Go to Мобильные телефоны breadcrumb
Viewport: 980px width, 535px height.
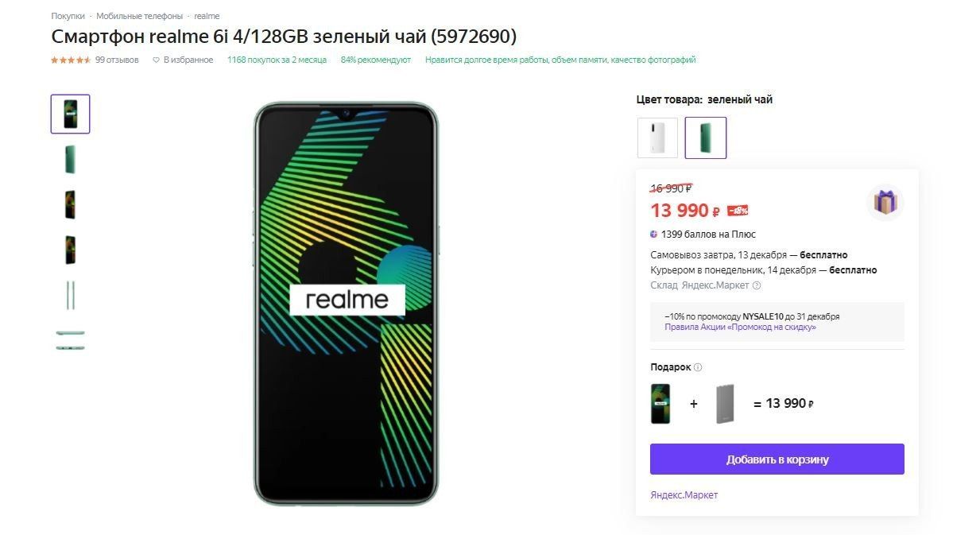(x=139, y=16)
